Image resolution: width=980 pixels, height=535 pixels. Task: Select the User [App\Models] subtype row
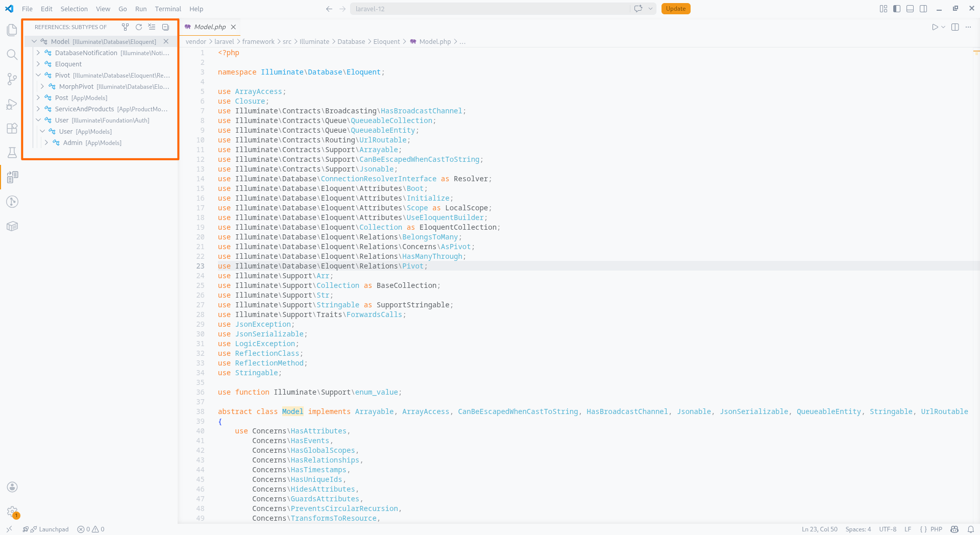pos(101,131)
